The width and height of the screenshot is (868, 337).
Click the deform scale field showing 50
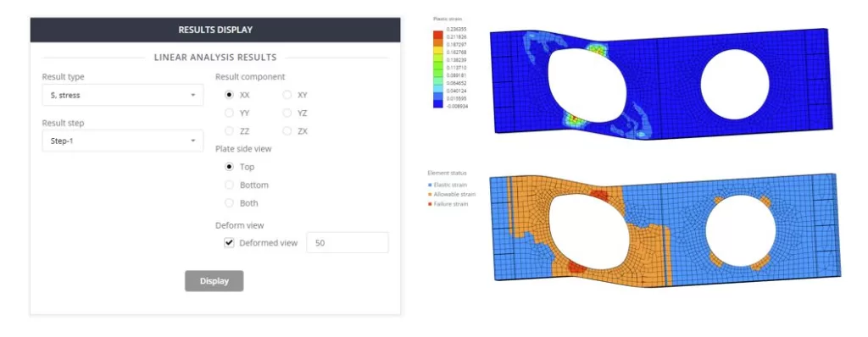tap(347, 242)
